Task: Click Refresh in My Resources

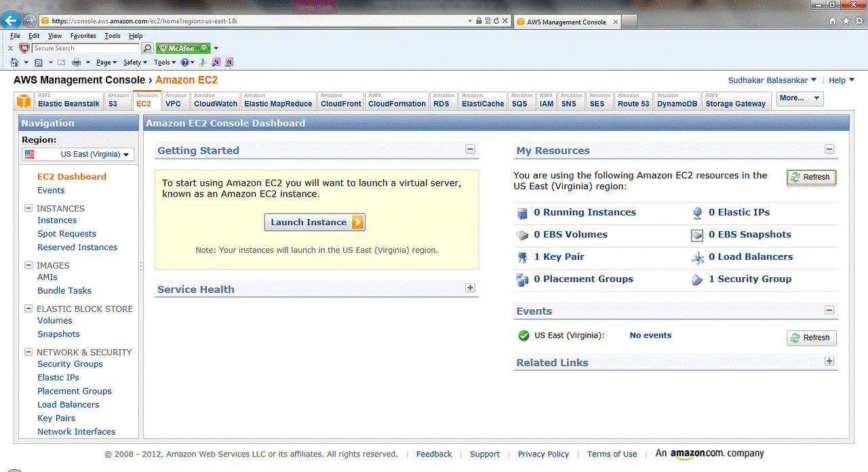Action: 812,177
